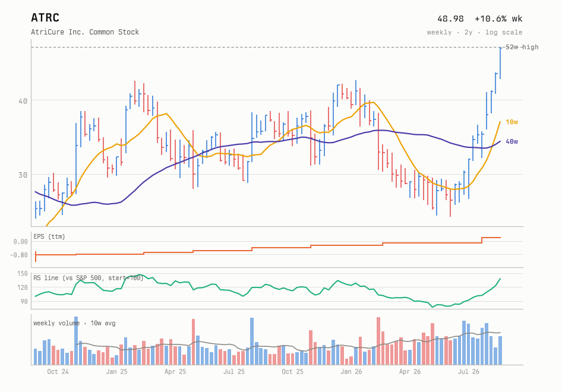562x392 pixels.
Task: Click the 'Oct 25' date axis label
Action: (292, 372)
